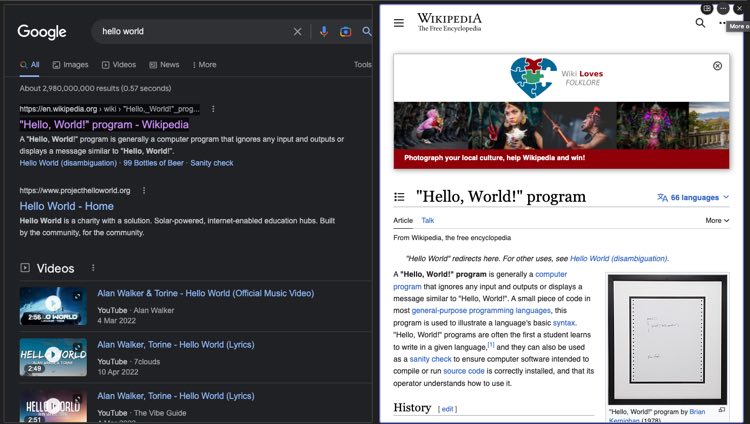750x424 pixels.
Task: Start voice search with microphone icon
Action: click(324, 32)
